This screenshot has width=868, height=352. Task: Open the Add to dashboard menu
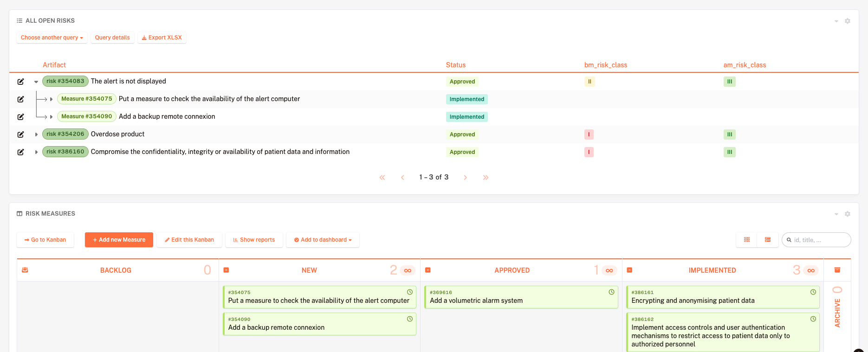pos(323,240)
